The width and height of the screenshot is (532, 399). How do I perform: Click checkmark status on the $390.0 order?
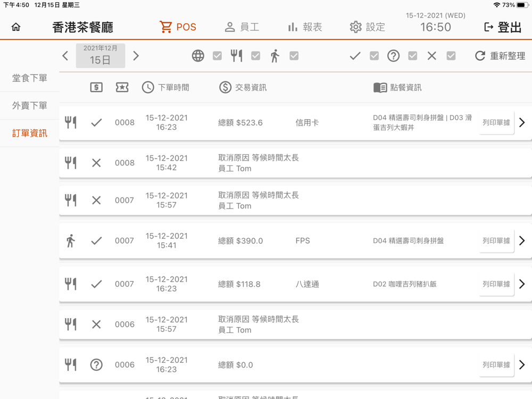pos(96,240)
